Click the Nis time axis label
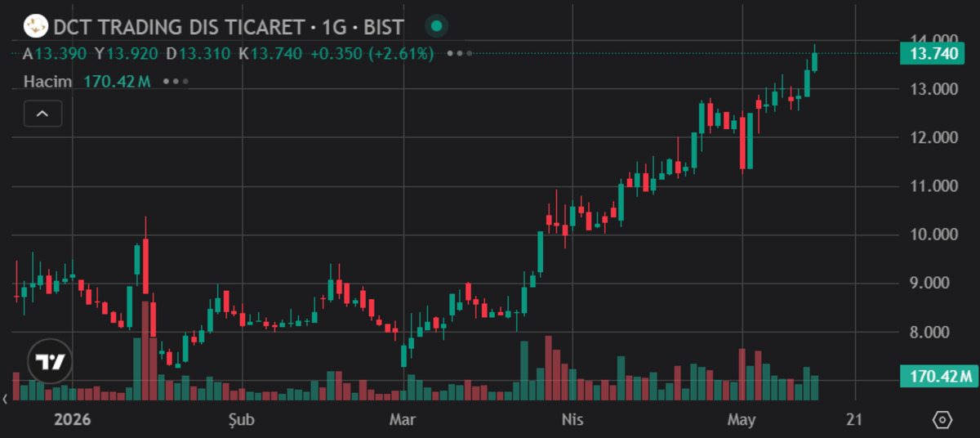 click(x=572, y=420)
